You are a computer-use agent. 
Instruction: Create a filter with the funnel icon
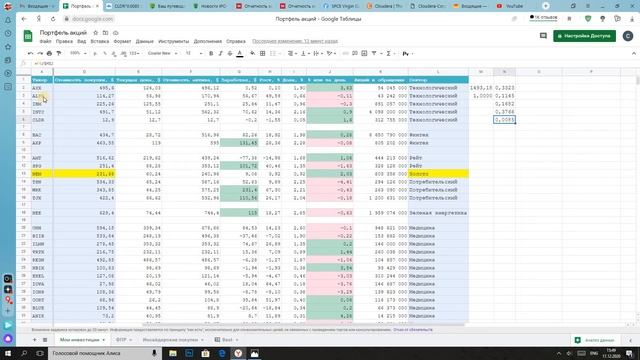(374, 53)
